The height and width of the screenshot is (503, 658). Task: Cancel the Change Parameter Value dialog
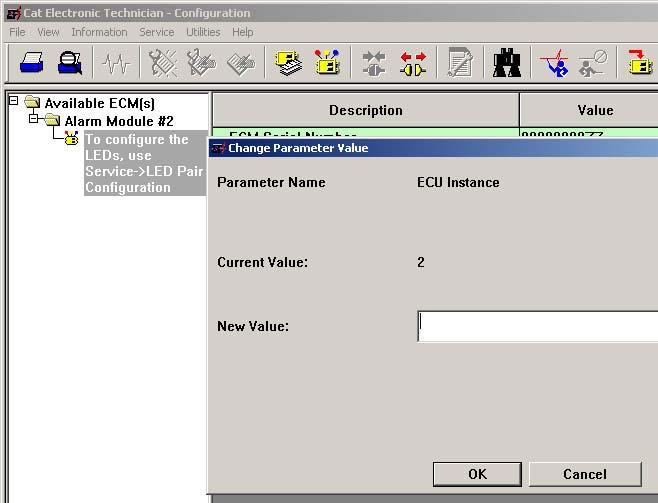coord(585,474)
